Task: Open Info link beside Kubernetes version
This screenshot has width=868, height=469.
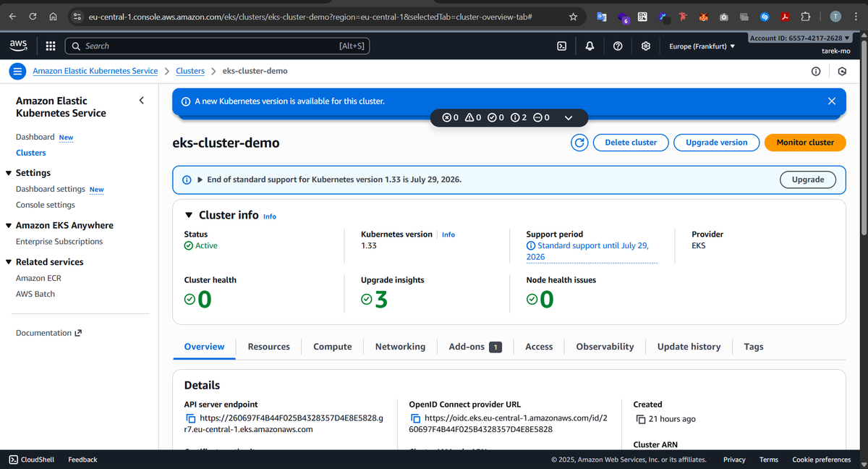Action: [448, 234]
